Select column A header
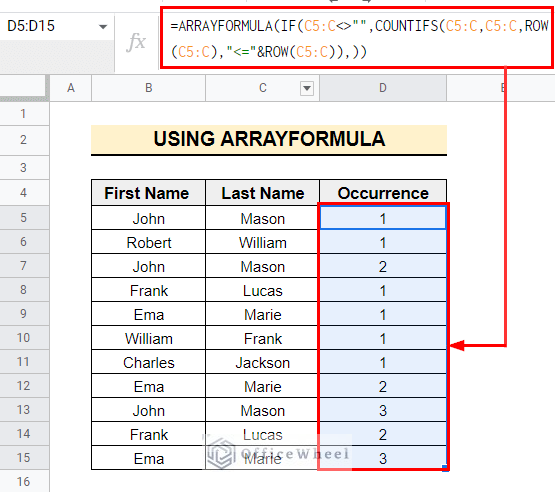555x492 pixels. (71, 88)
